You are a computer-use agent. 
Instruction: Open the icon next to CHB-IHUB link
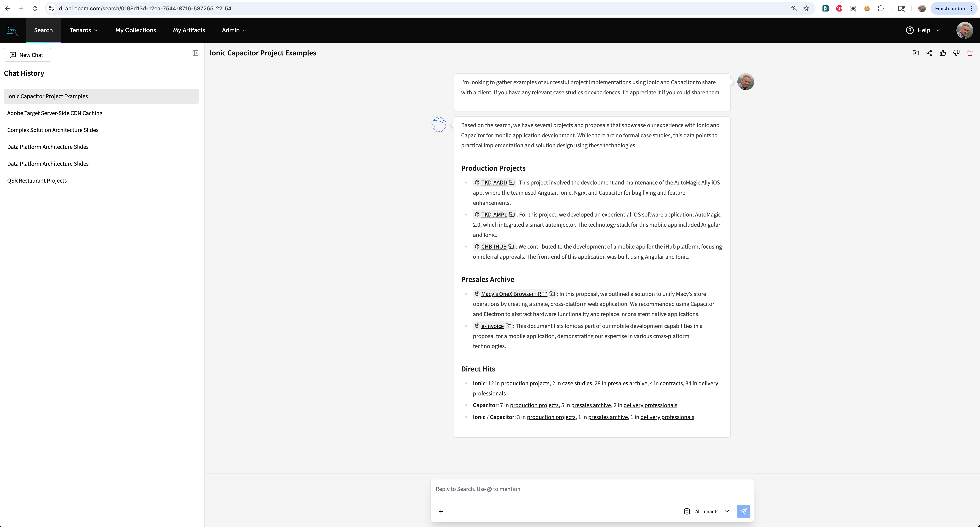click(x=511, y=246)
